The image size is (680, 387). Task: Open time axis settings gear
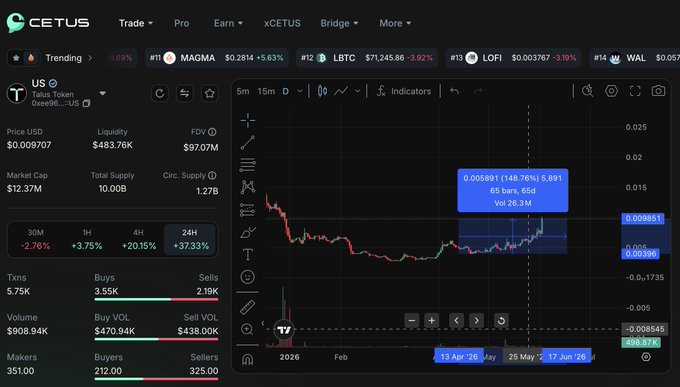pos(646,357)
